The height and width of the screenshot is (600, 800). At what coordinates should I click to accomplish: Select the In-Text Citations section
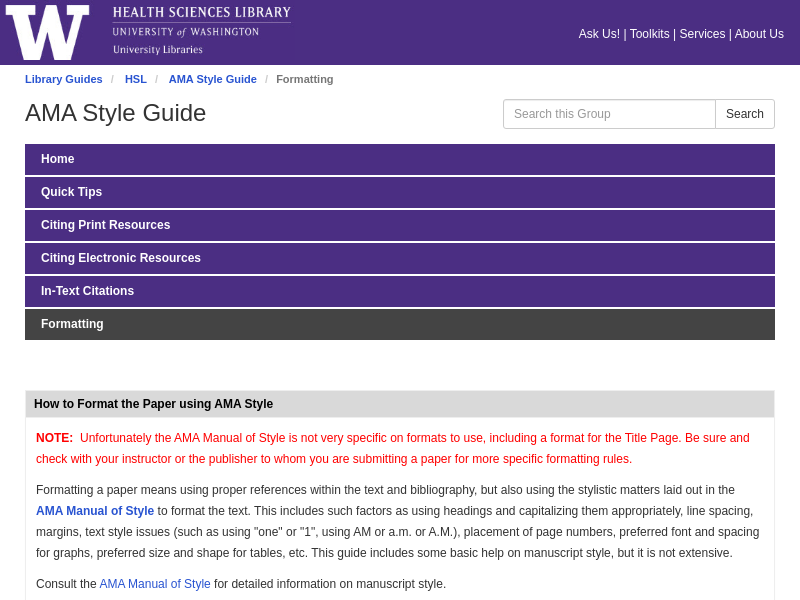point(87,291)
